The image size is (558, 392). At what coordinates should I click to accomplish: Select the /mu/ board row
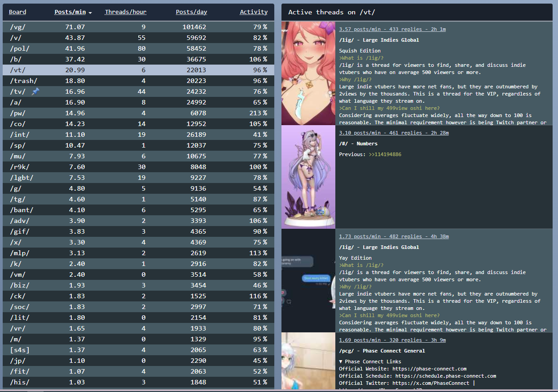(x=138, y=156)
